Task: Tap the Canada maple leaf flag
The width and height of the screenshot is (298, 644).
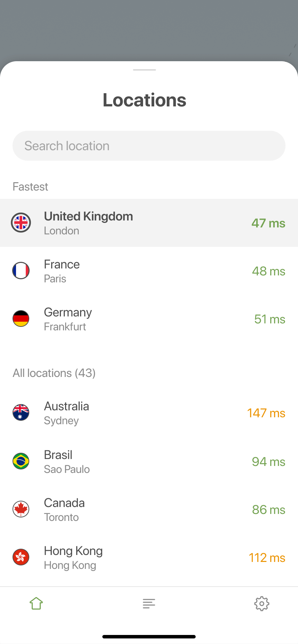Action: (21, 509)
